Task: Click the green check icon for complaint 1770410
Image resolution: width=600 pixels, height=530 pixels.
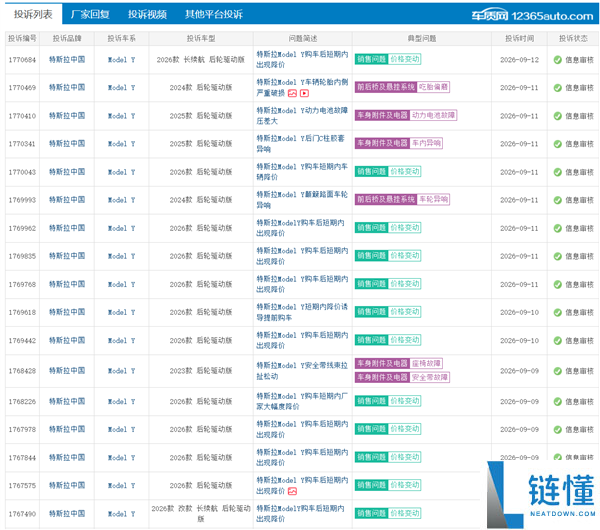Action: click(x=558, y=116)
